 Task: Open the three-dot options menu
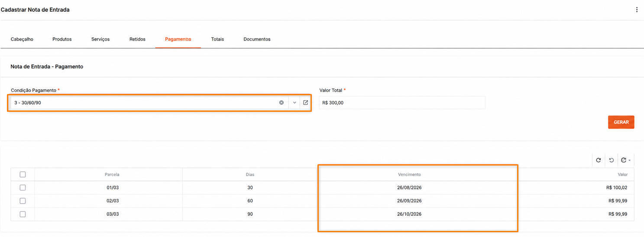click(637, 10)
